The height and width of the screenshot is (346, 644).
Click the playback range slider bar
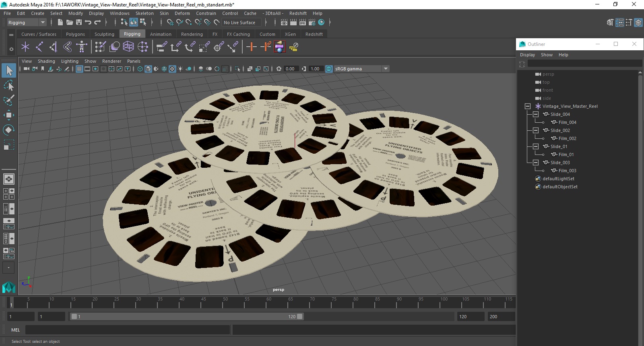(187, 317)
